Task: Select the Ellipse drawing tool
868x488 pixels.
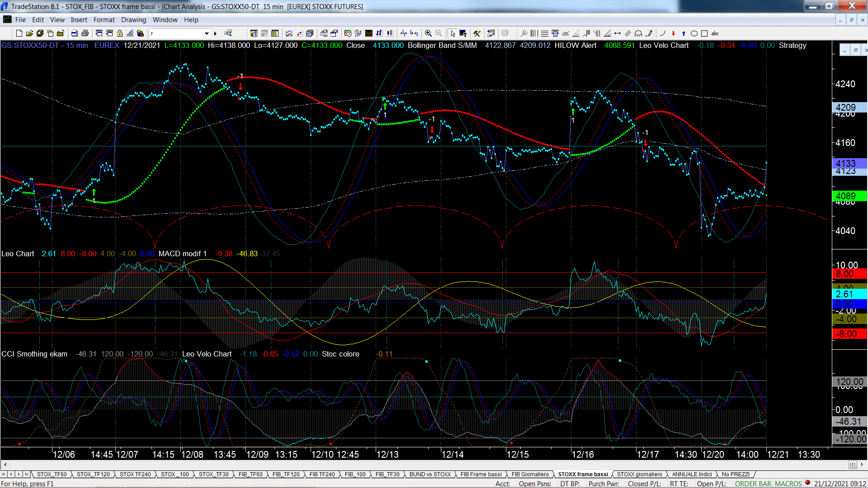Action: click(x=694, y=33)
